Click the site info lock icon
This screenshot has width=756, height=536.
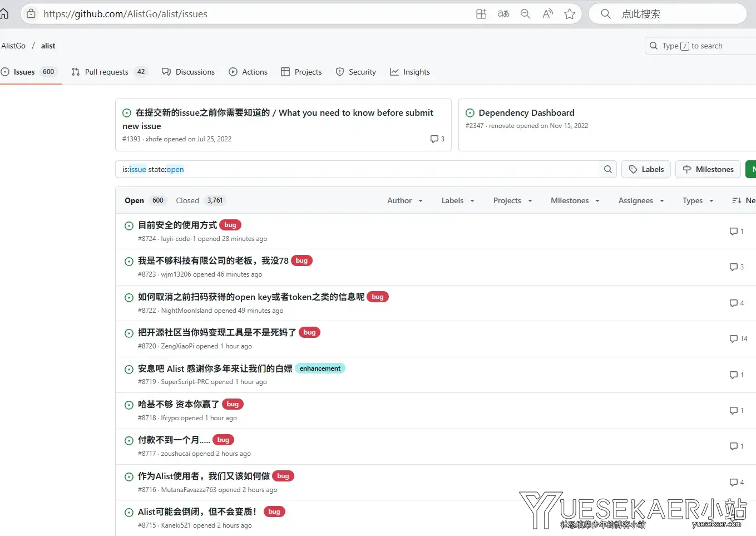[31, 14]
